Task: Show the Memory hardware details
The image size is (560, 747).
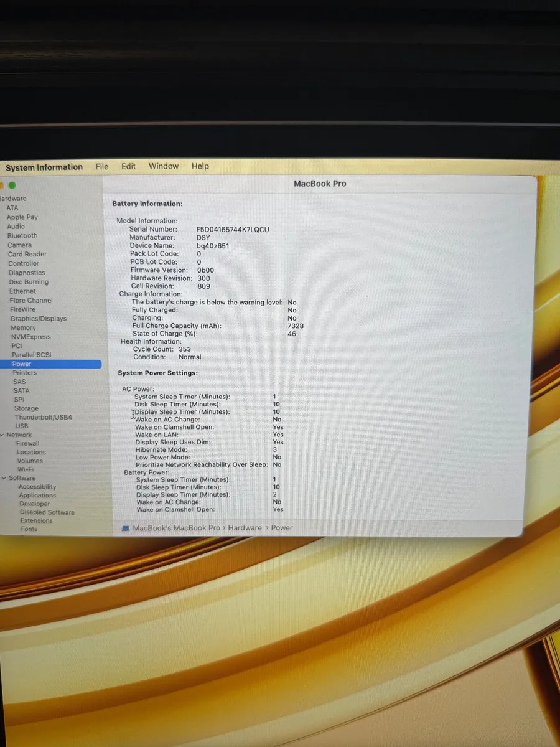Action: coord(23,327)
